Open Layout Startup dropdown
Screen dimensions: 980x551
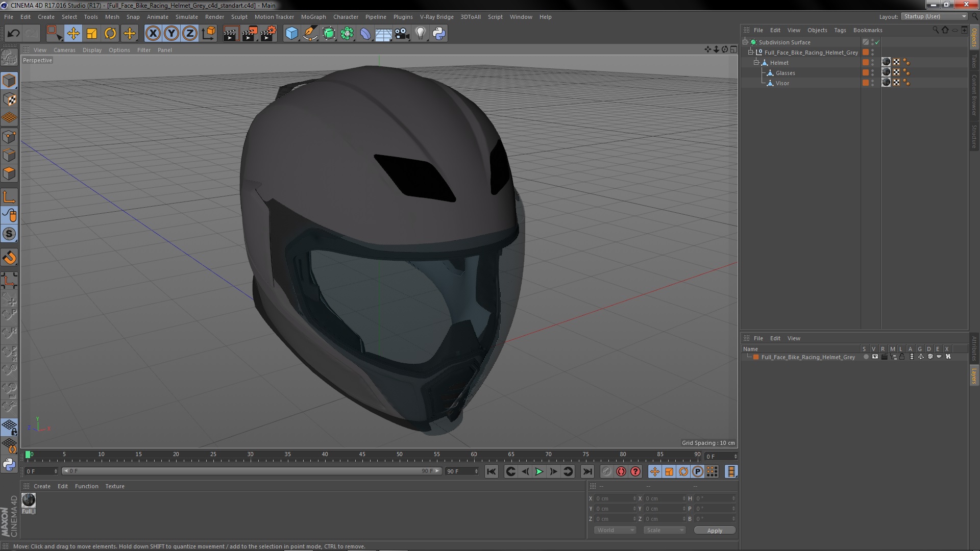[935, 16]
